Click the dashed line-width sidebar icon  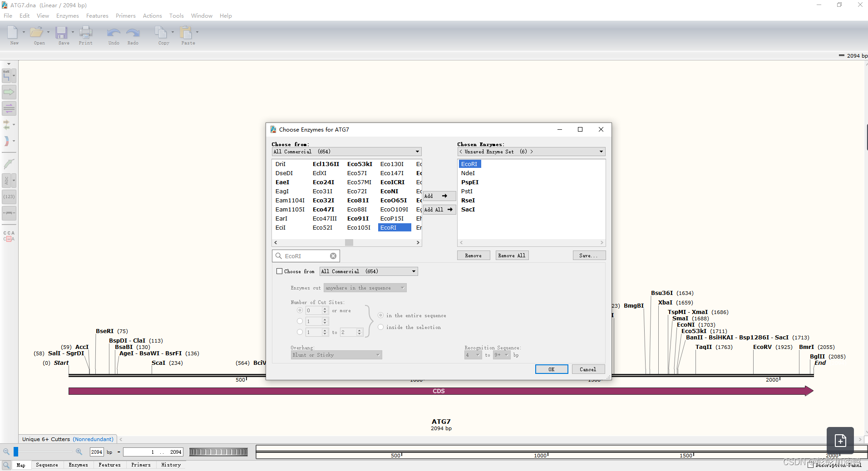9,213
